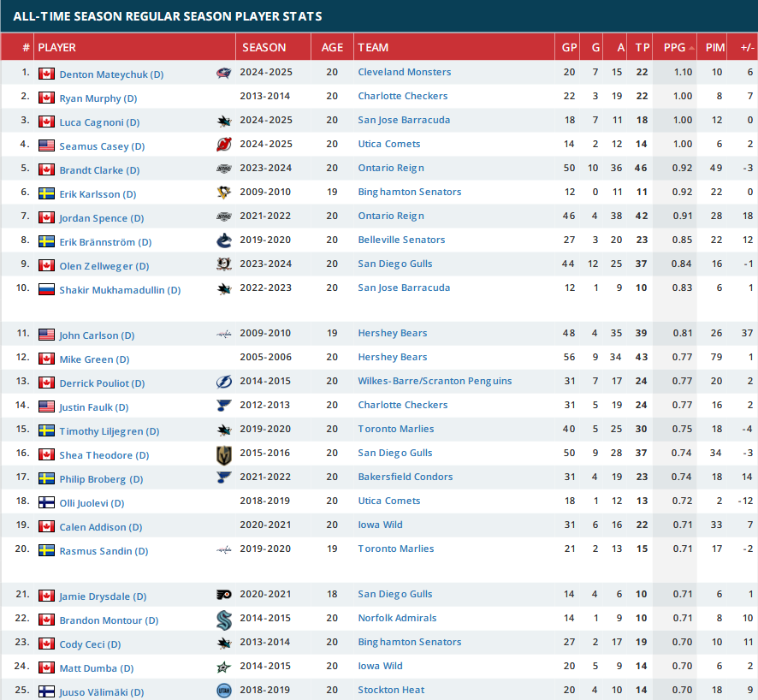Sort by PIM column header
Image resolution: width=758 pixels, height=700 pixels.
[x=712, y=47]
